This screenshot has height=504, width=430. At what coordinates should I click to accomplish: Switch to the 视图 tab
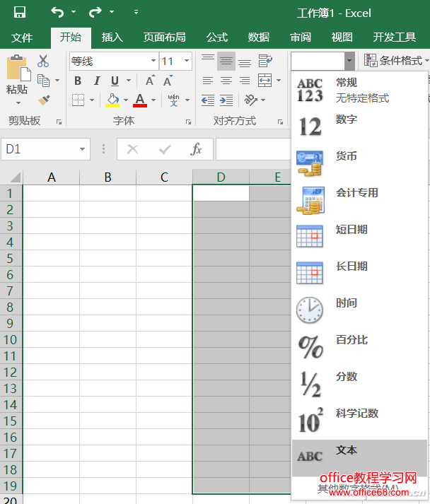[342, 37]
